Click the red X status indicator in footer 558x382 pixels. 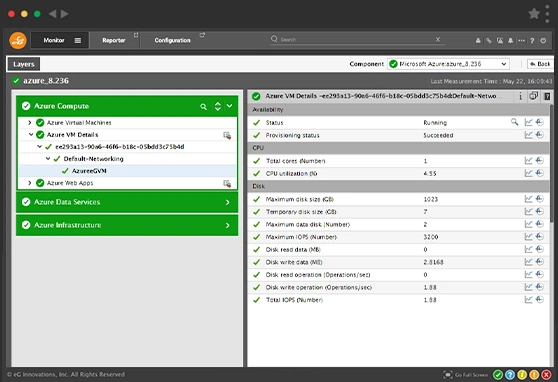coord(546,375)
